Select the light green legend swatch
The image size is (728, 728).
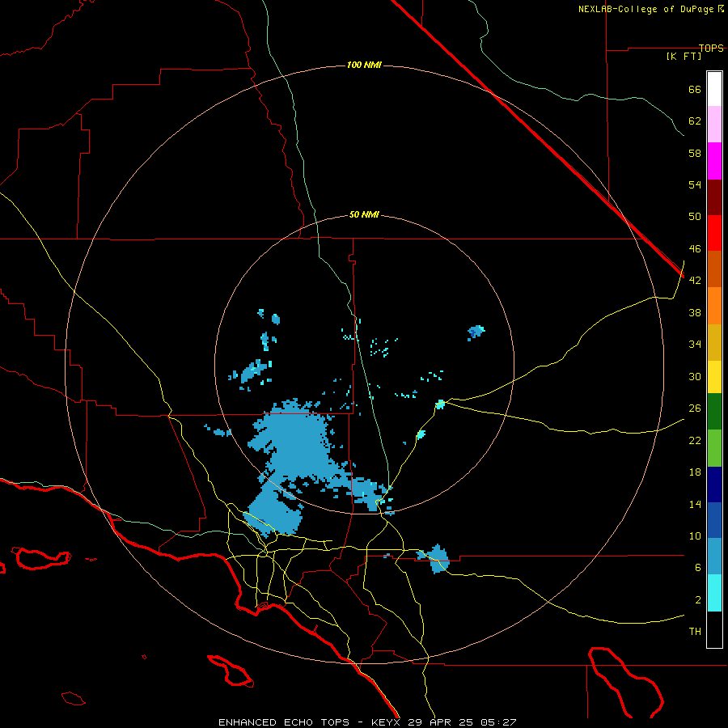714,448
